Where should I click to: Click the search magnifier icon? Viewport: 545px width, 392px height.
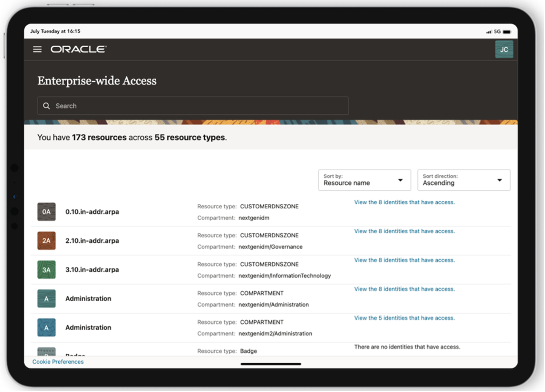[x=46, y=106]
